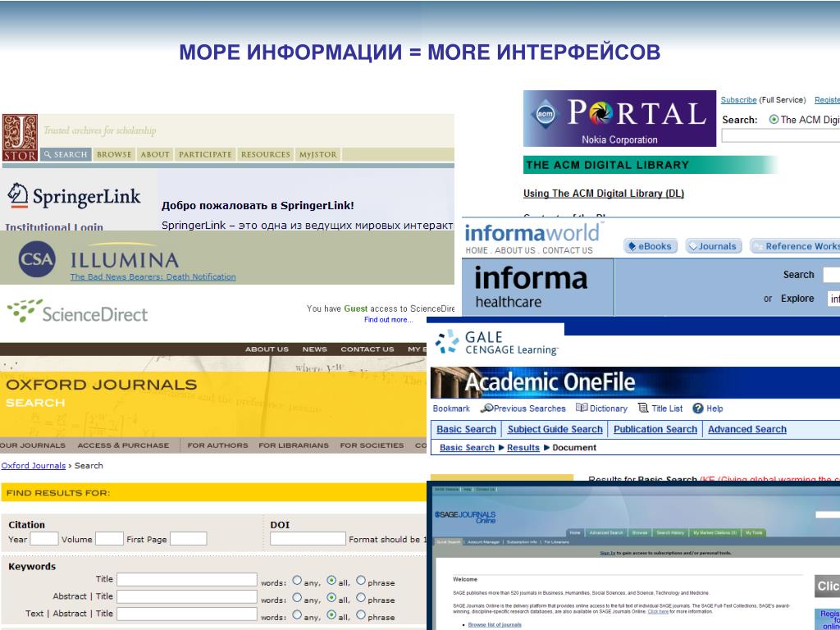
Task: Select The ACM Digital Library radio button
Action: click(x=774, y=120)
